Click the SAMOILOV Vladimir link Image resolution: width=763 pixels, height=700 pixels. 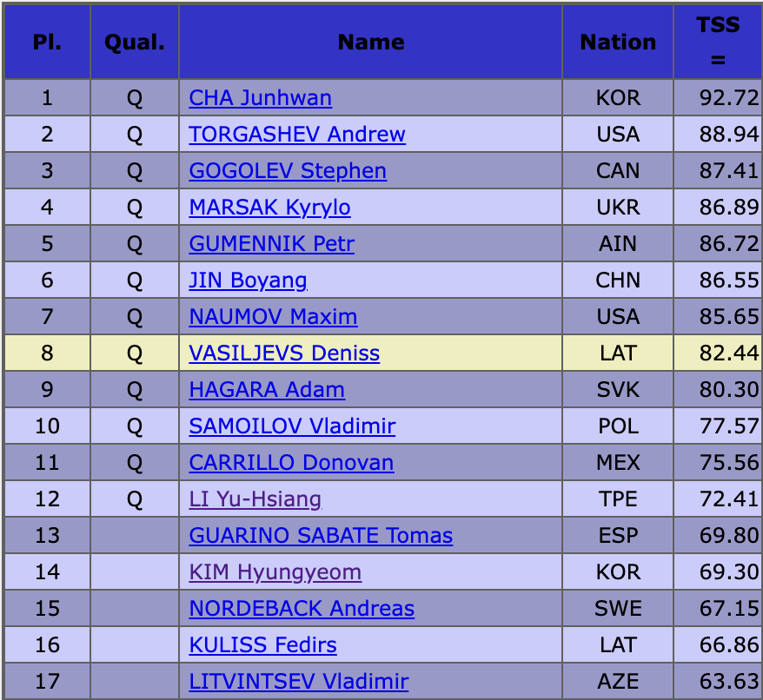(292, 426)
